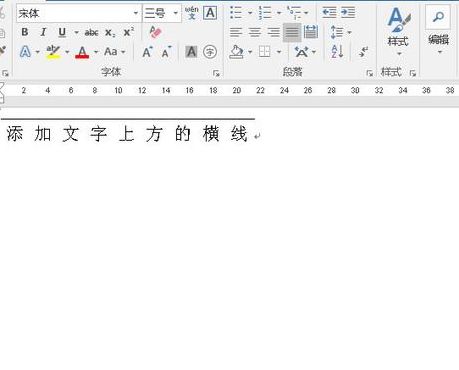Screen dimensions: 459x370
Task: Grow font size icon
Action: tap(147, 52)
